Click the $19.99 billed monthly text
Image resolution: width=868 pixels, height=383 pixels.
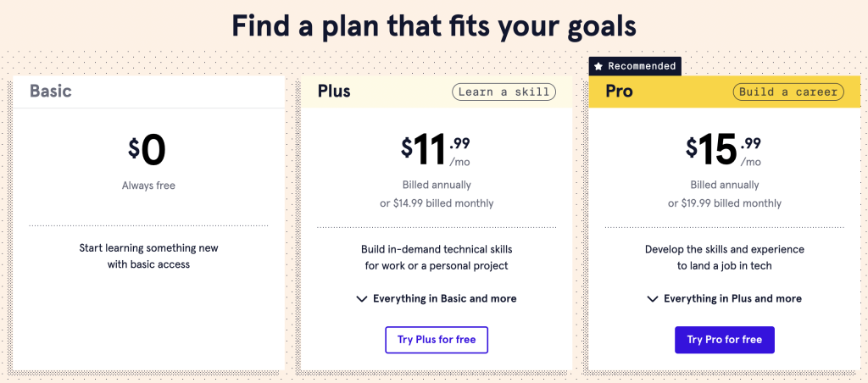[x=725, y=203]
